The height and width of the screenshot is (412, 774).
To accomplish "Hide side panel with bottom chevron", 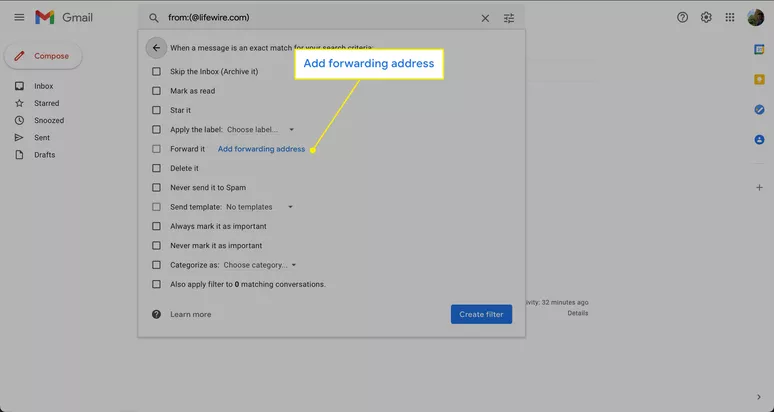I will [759, 397].
